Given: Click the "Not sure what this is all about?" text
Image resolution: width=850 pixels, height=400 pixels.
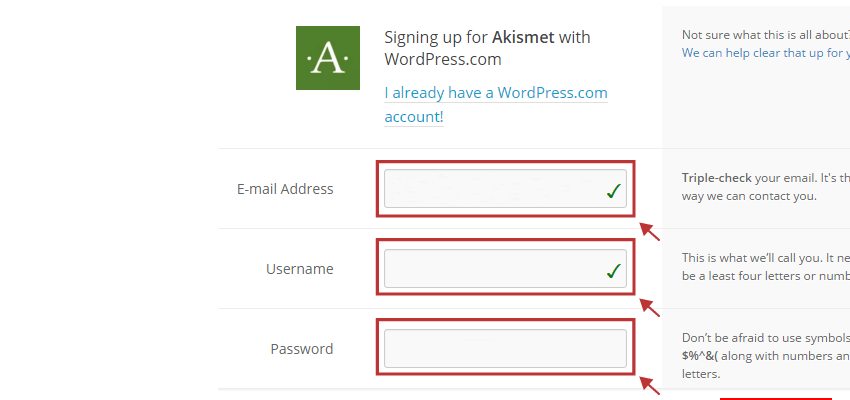Looking at the screenshot, I should pos(765,35).
